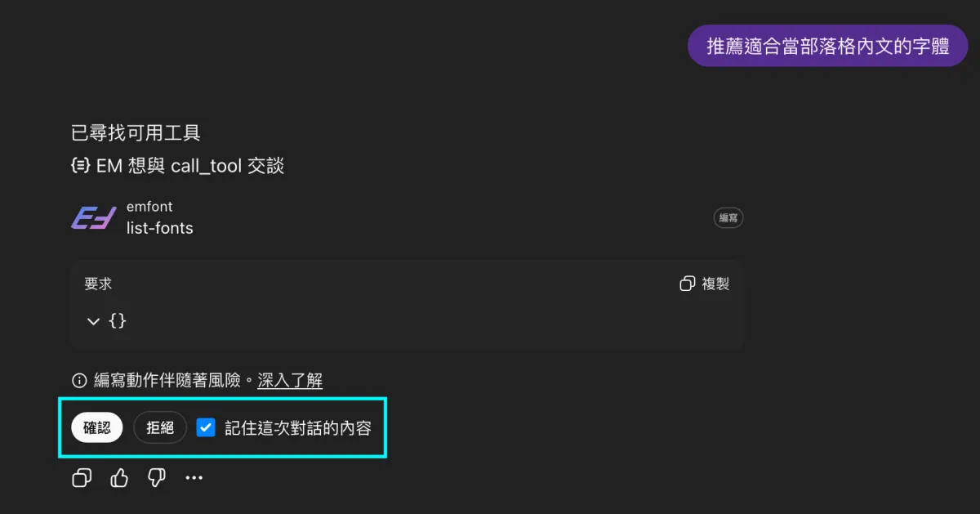The height and width of the screenshot is (514, 980).
Task: Copy the assistant's response
Action: [81, 477]
